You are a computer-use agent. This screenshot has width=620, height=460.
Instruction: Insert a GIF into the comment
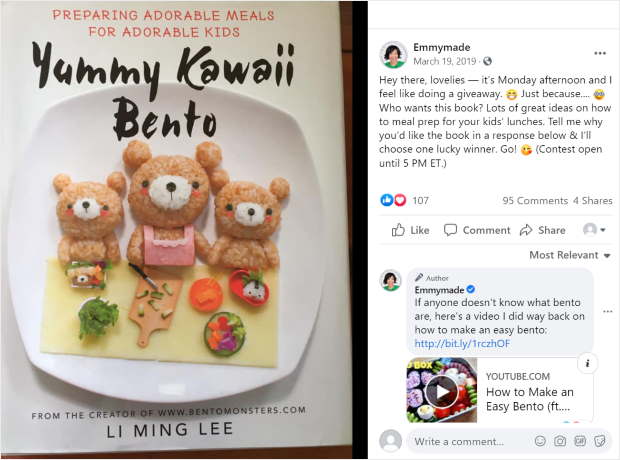(580, 441)
